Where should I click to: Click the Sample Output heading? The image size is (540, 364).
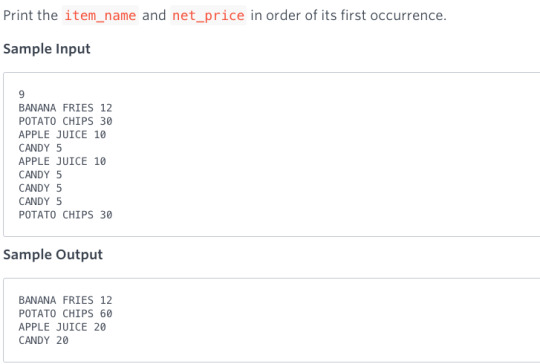point(53,255)
